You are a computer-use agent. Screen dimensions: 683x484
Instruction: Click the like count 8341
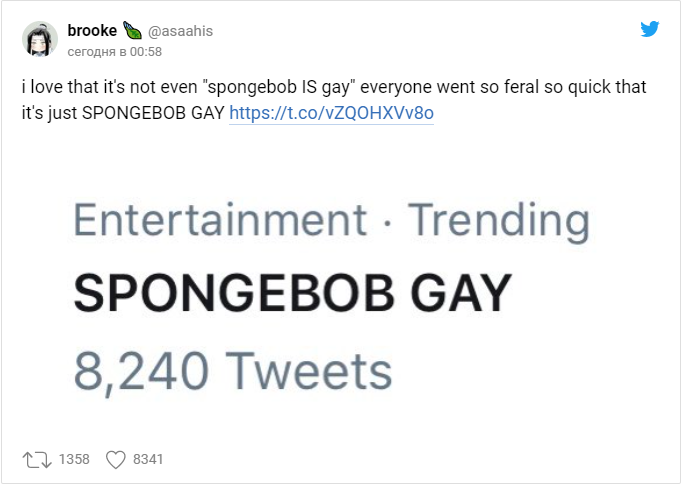[148, 459]
